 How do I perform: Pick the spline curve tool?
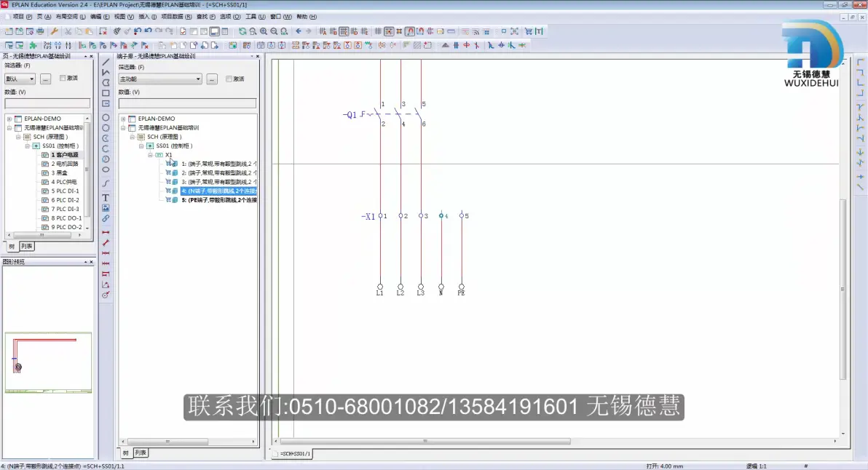[x=106, y=183]
